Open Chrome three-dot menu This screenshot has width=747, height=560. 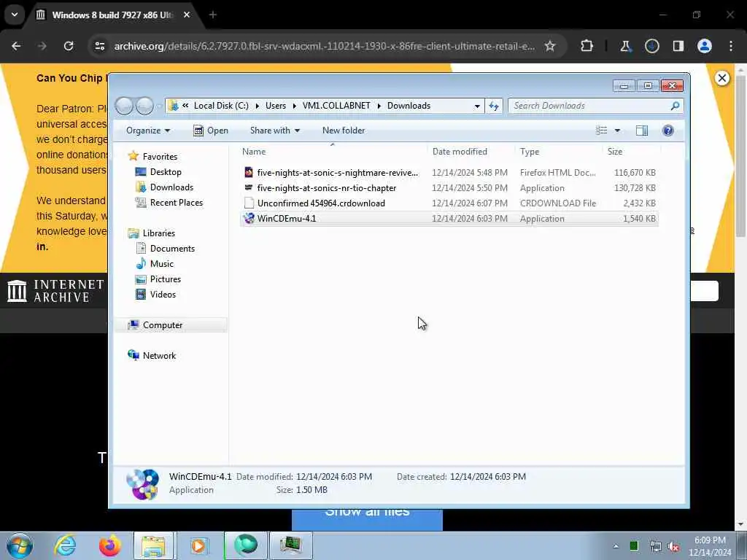pyautogui.click(x=731, y=46)
